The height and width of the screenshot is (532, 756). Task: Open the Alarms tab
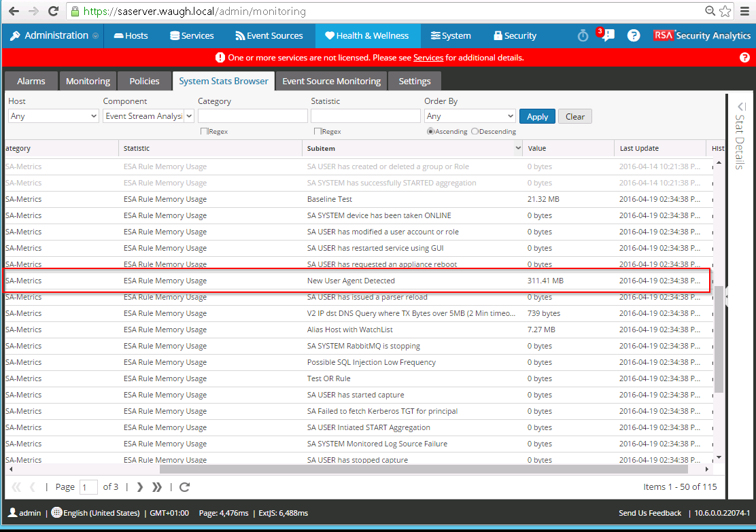pos(31,81)
